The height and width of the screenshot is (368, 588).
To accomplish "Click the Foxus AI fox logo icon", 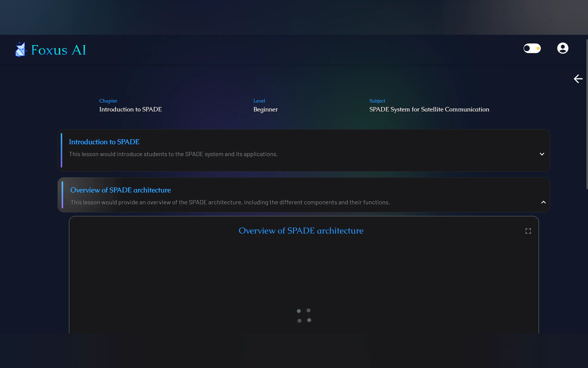I will 20,50.
